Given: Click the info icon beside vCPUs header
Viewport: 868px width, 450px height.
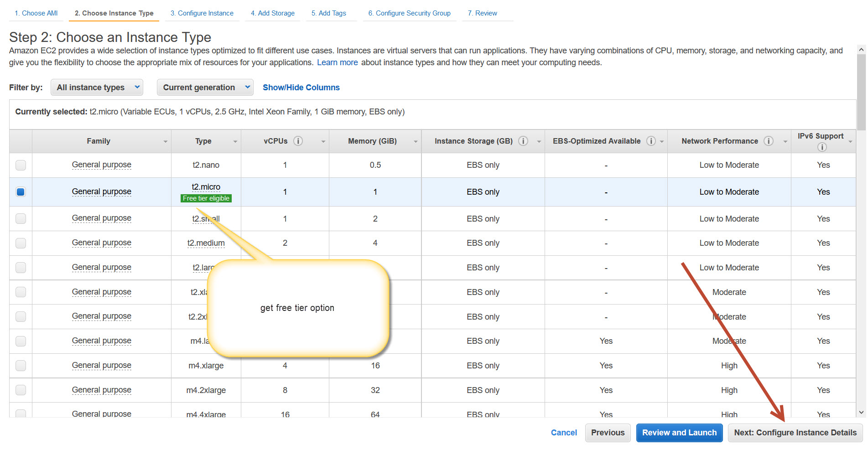Looking at the screenshot, I should 298,141.
